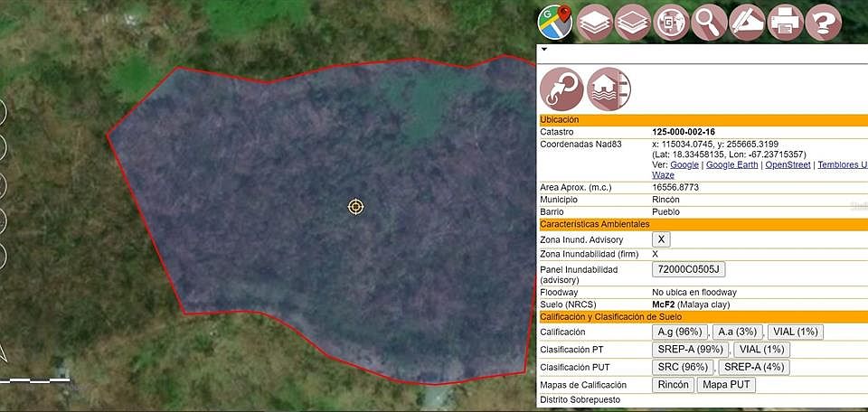Click the Calificación y Clasificación de Suelo header
The image size is (868, 412).
703,317
